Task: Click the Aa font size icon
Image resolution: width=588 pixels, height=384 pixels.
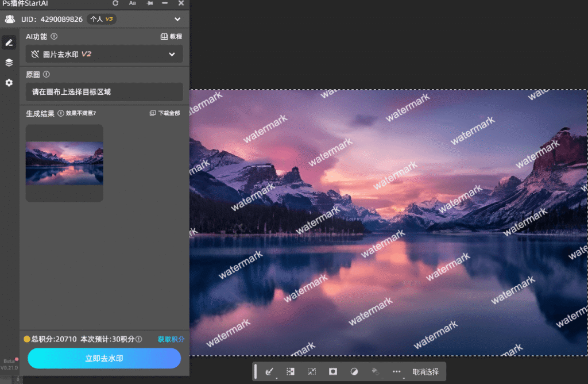Action: [132, 3]
